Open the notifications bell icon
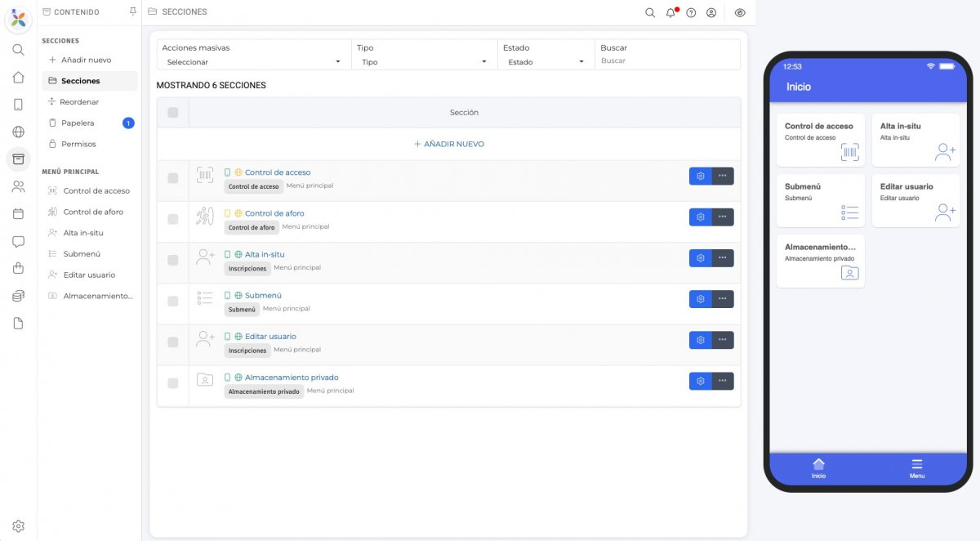 click(670, 12)
